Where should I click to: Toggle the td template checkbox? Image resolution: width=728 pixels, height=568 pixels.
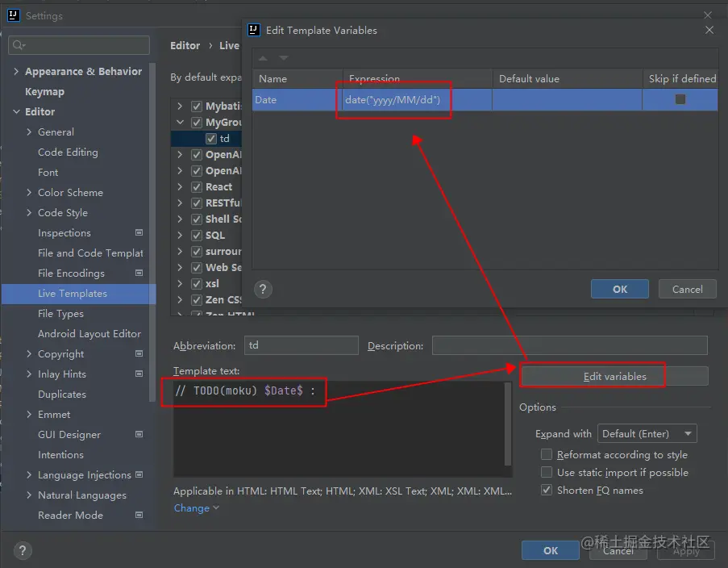click(211, 139)
